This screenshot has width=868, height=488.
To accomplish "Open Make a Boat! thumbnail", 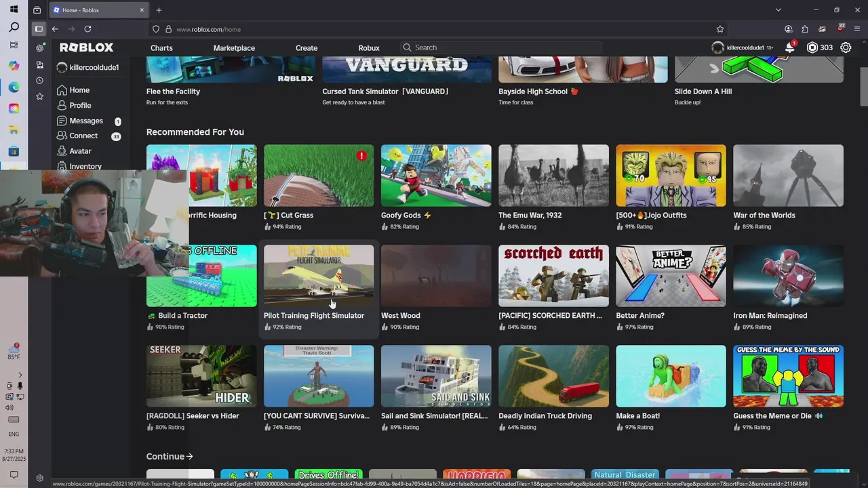I will [671, 376].
